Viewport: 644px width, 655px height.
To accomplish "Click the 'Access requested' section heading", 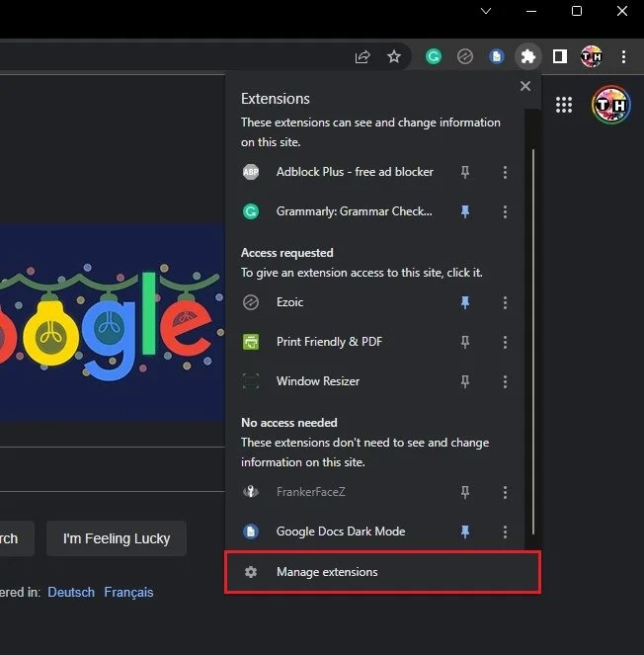I will pos(286,253).
